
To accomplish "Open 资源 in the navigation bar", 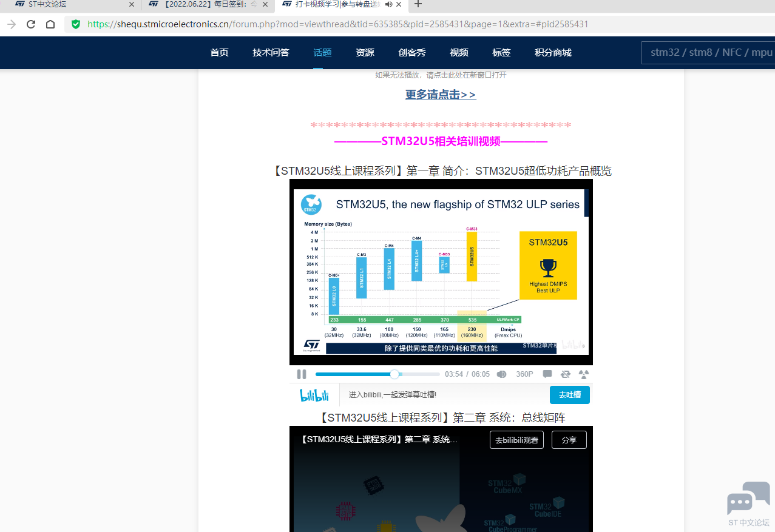I will point(365,53).
